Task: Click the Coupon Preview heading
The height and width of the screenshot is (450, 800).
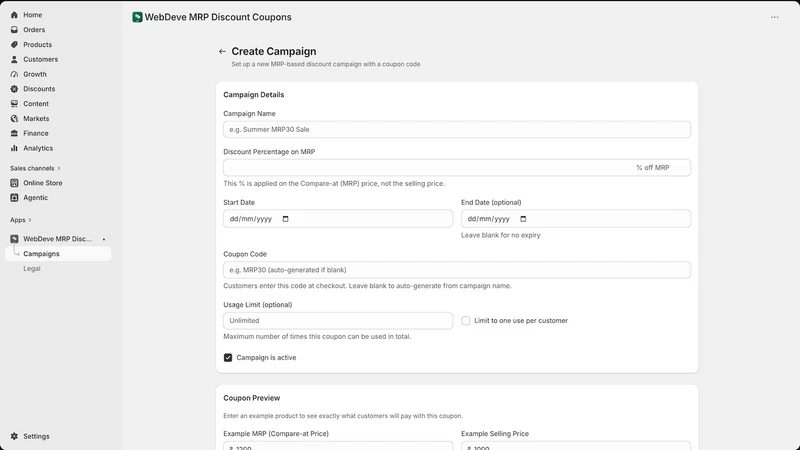Action: coord(252,398)
